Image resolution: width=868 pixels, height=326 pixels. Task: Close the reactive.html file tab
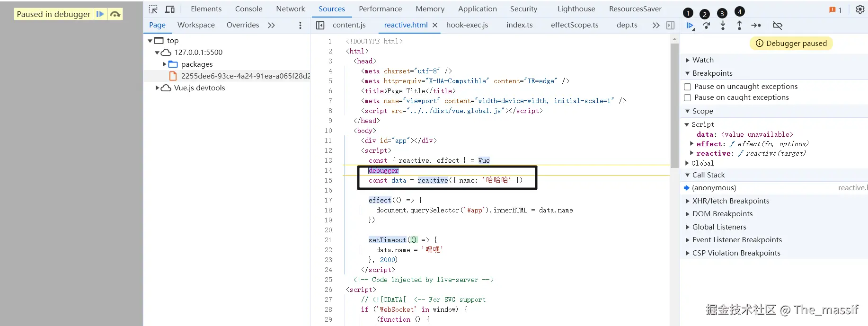(435, 25)
